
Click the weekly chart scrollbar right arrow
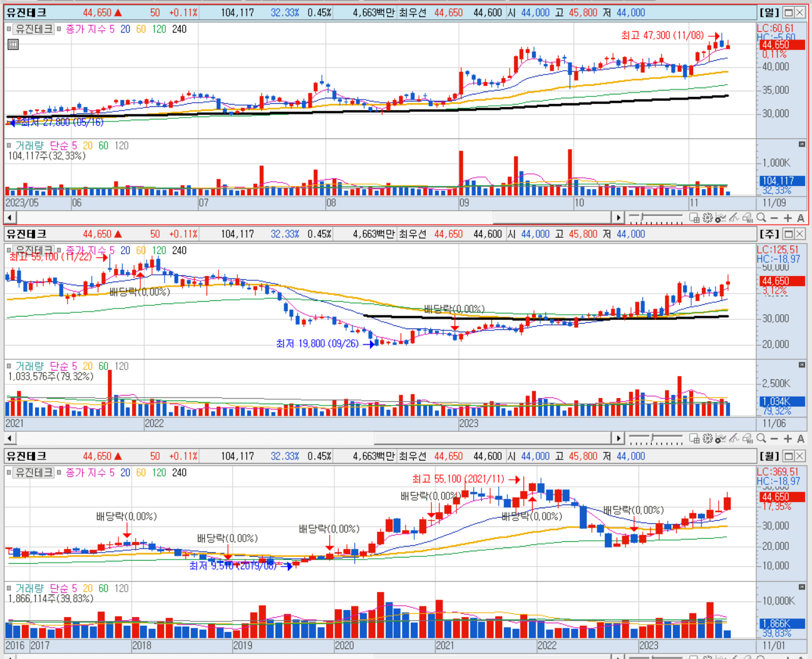point(619,438)
